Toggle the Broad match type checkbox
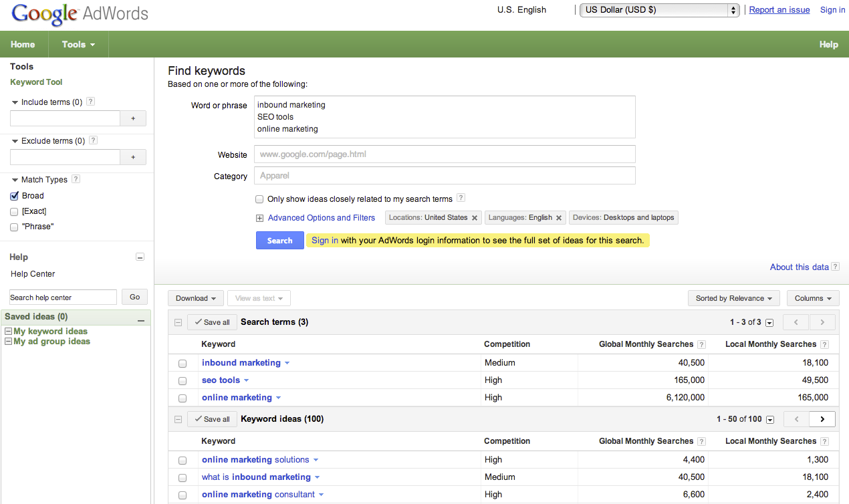This screenshot has width=849, height=504. pos(15,196)
